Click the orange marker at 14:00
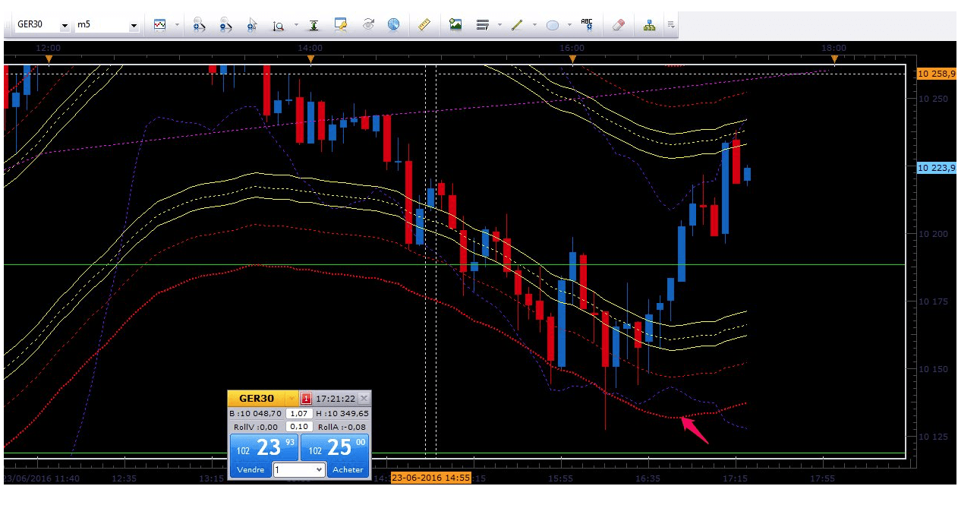Screen dimensions: 980x524 310,58
